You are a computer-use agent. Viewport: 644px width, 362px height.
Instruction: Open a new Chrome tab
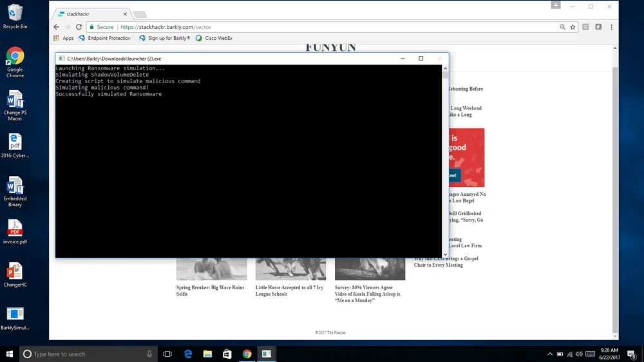(x=140, y=14)
